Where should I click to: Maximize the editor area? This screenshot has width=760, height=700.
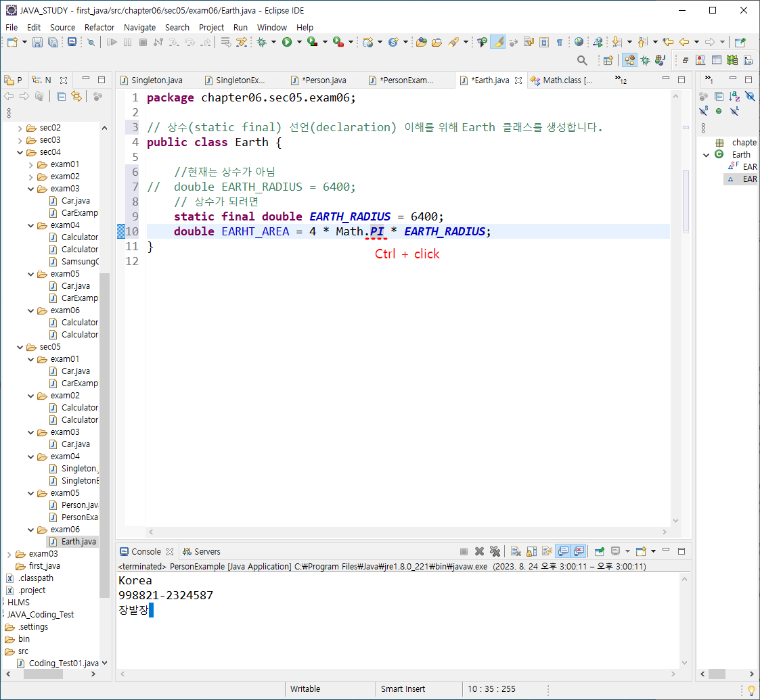click(681, 79)
